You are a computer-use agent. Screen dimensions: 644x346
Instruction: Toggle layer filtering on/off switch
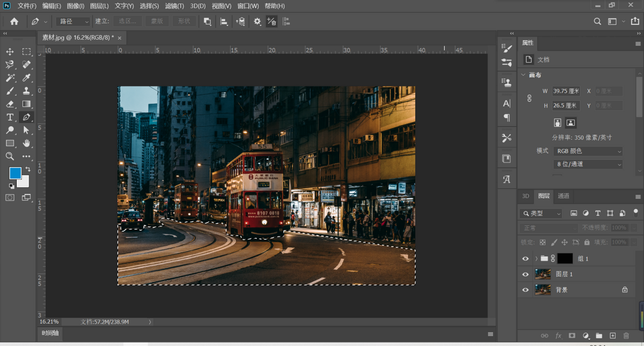(x=636, y=212)
